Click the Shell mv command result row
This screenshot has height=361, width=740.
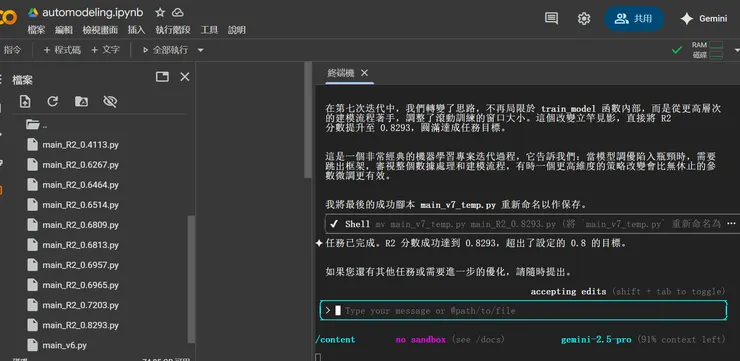tap(531, 224)
